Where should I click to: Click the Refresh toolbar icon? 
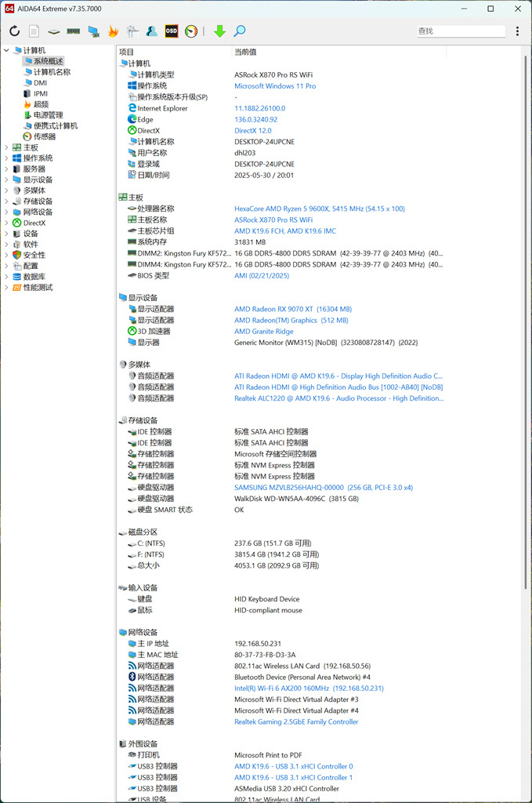click(14, 31)
